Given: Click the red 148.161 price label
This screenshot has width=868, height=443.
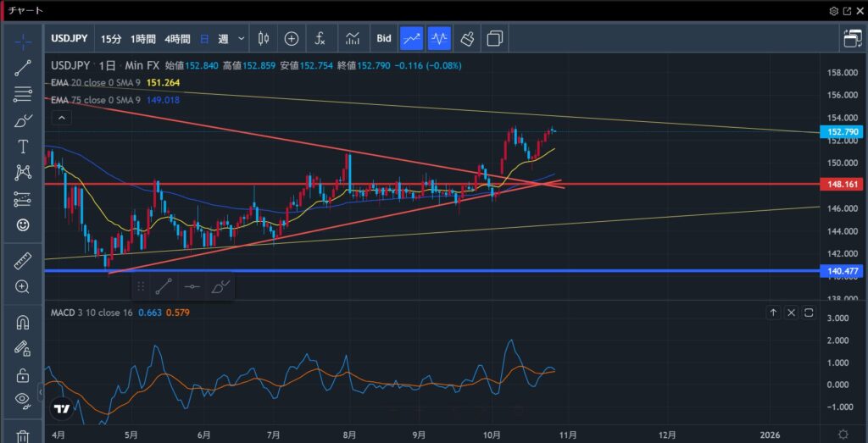Looking at the screenshot, I should pyautogui.click(x=843, y=183).
